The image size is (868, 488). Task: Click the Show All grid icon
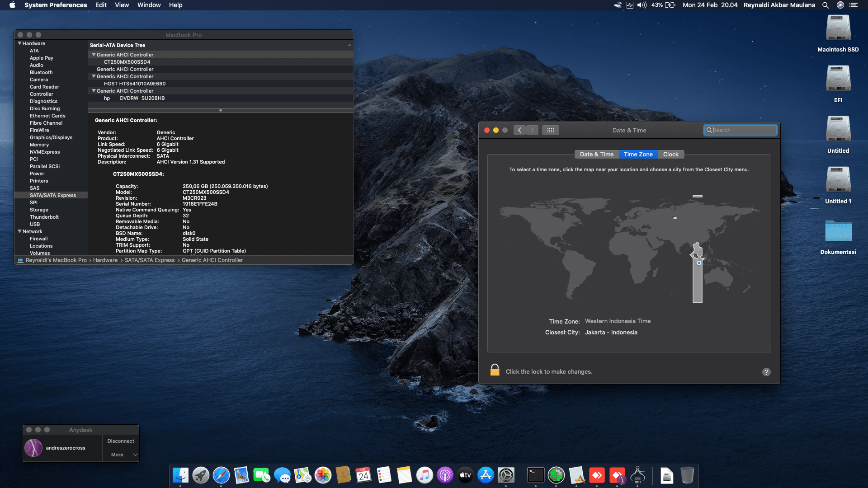tap(550, 130)
